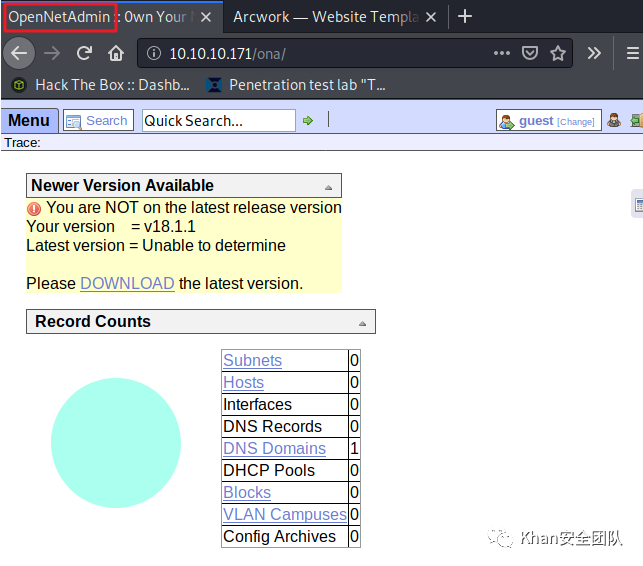Open the Blocks link
Image resolution: width=643 pixels, height=566 pixels.
[x=247, y=492]
